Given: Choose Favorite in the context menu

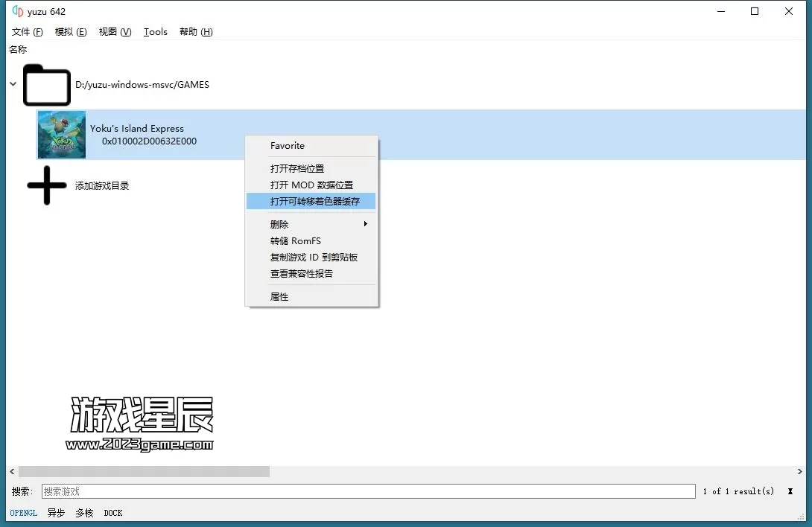Looking at the screenshot, I should [x=288, y=146].
